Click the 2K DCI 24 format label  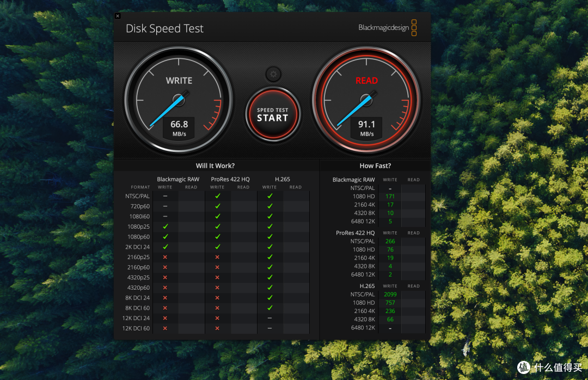coord(137,247)
